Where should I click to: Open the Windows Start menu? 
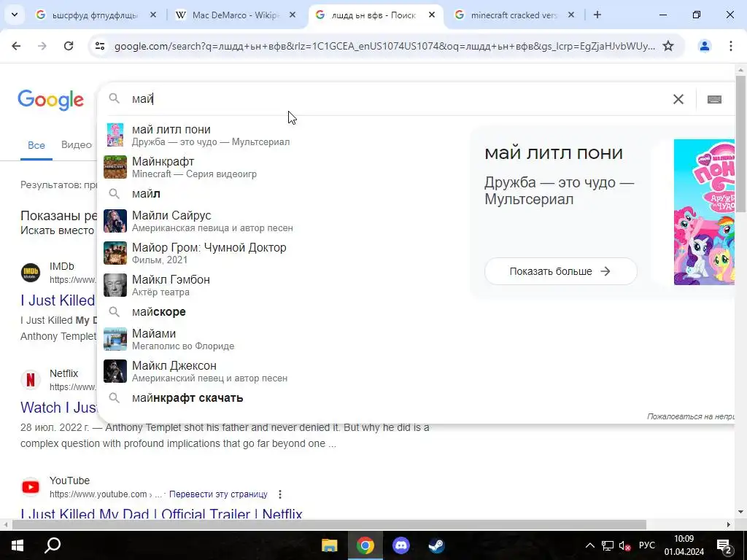[18, 545]
